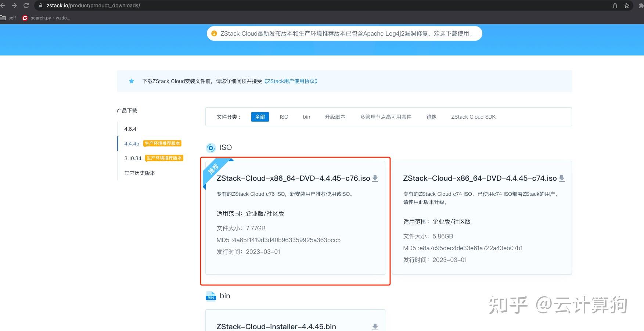
Task: Select version 3.10.34 in sidebar
Action: pos(133,158)
